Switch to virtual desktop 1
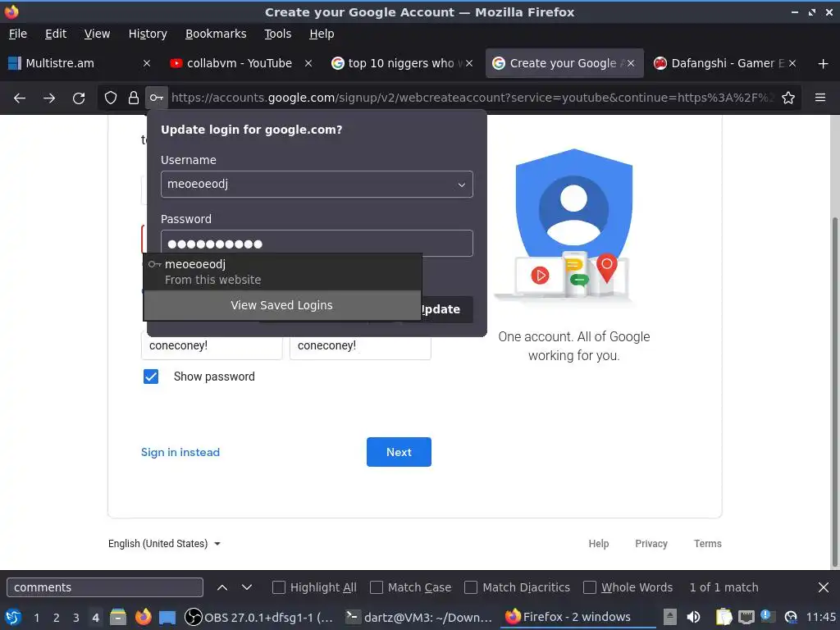This screenshot has width=840, height=630. pos(36,618)
